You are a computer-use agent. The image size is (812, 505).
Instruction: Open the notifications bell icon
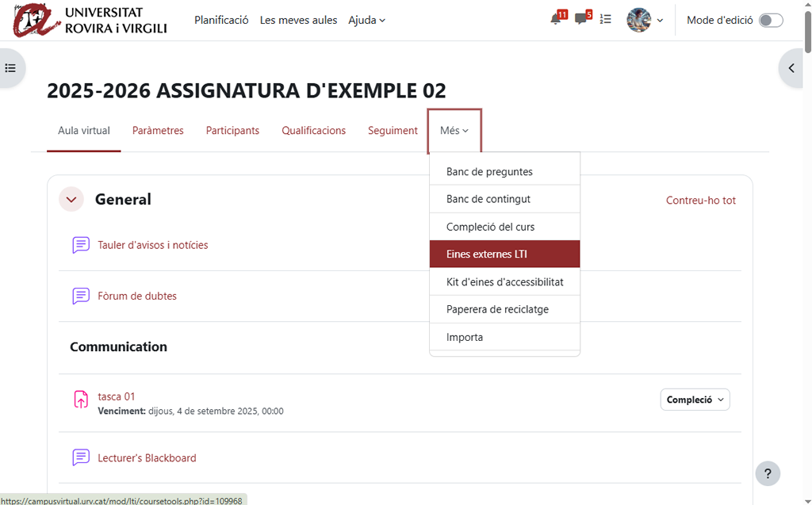[556, 20]
